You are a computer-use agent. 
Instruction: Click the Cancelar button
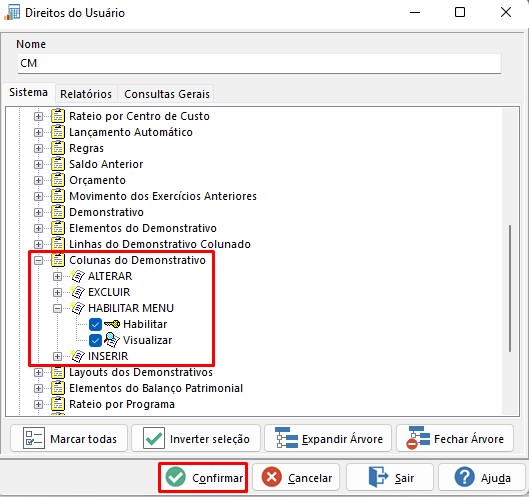(x=296, y=477)
